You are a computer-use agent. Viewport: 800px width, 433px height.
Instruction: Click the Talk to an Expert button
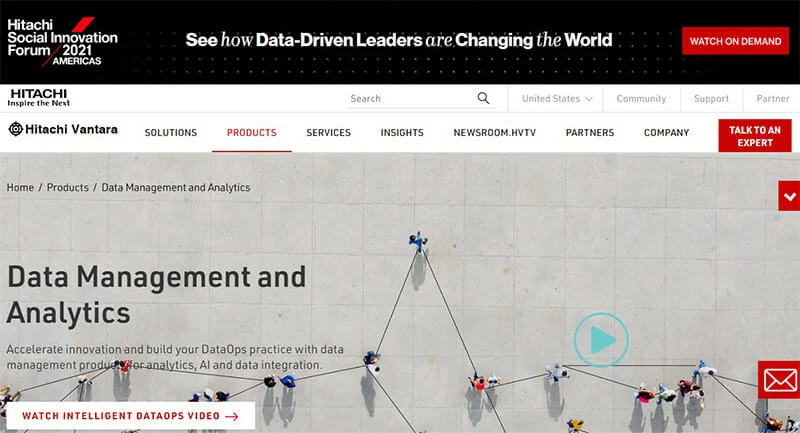pos(755,136)
